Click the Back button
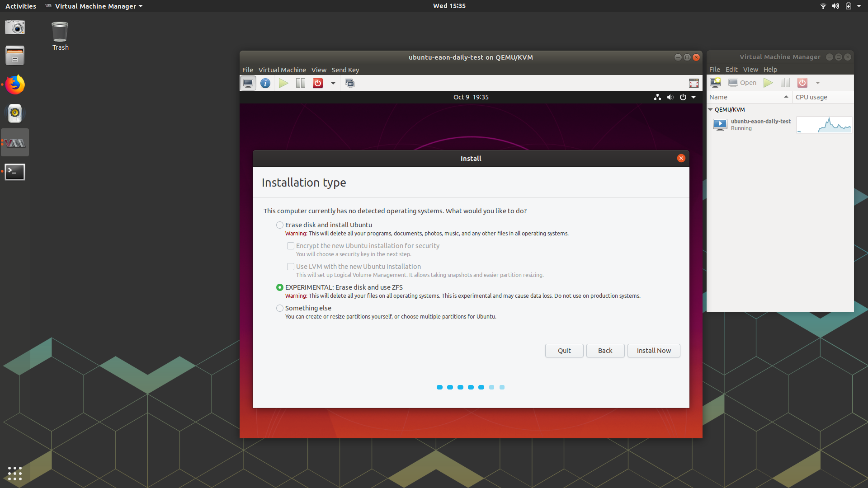Image resolution: width=868 pixels, height=488 pixels. (x=605, y=351)
